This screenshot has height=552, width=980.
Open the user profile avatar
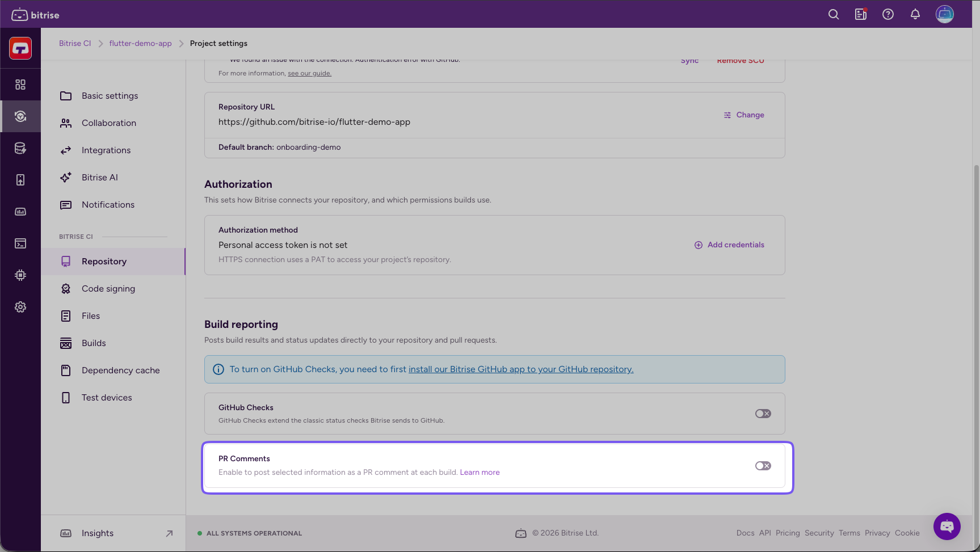pyautogui.click(x=945, y=14)
